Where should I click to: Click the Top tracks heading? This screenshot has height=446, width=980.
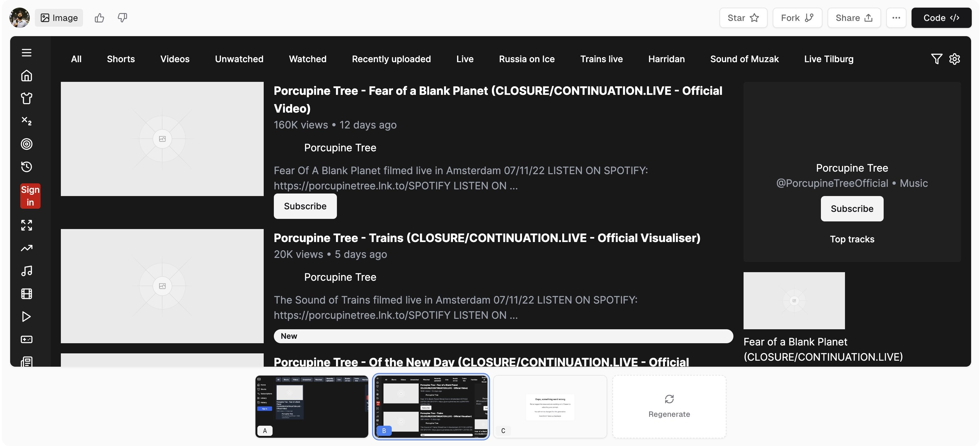852,239
